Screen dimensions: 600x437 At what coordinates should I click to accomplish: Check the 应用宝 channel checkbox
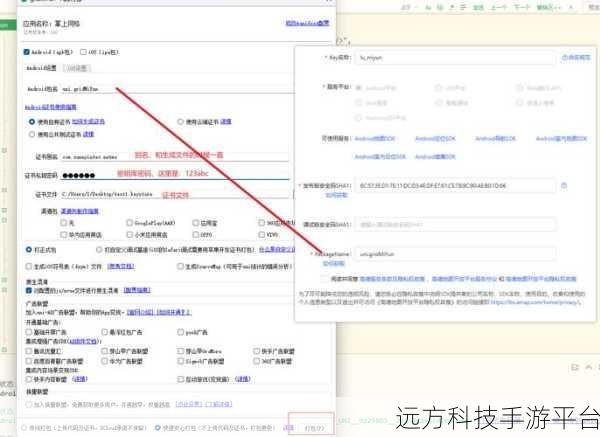tap(196, 222)
